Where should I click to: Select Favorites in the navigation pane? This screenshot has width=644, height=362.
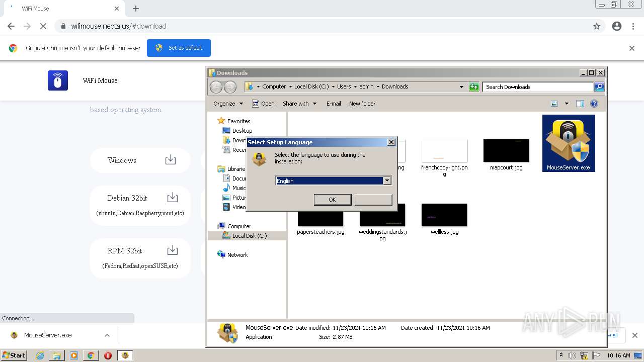coord(238,121)
